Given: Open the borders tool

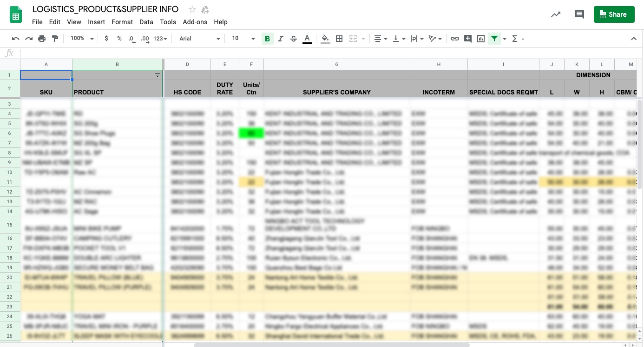Looking at the screenshot, I should [339, 39].
